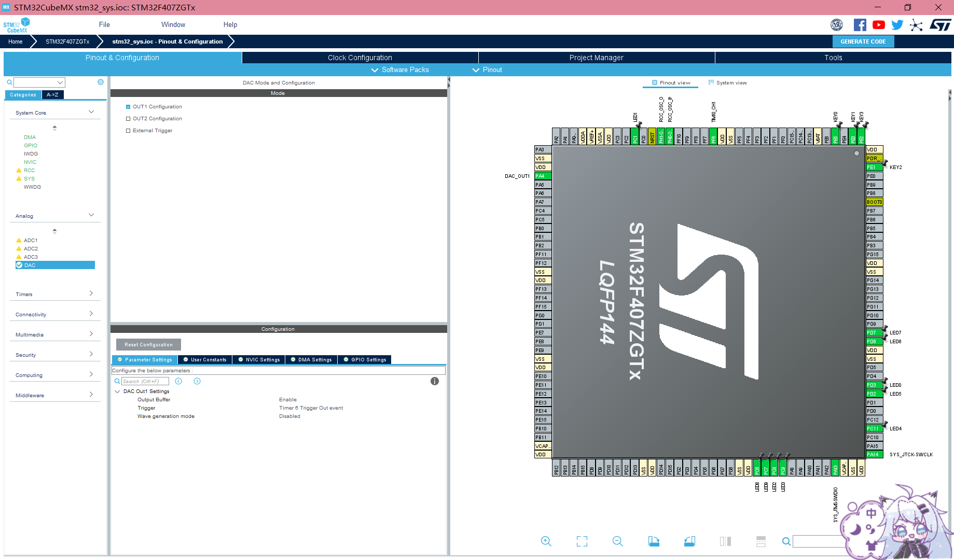Viewport: 954px width, 560px height.
Task: Enable External Trigger
Action: click(x=128, y=130)
